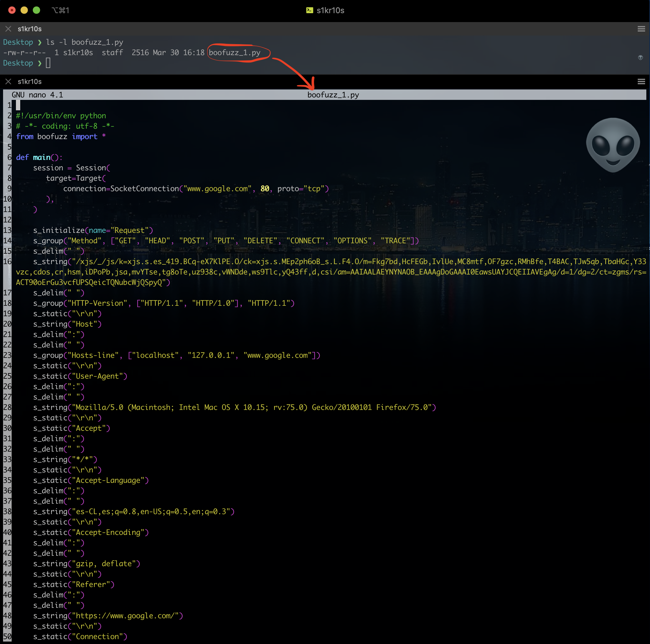Open the bottom pane's hamburger menu
Image resolution: width=650 pixels, height=644 pixels.
(641, 82)
